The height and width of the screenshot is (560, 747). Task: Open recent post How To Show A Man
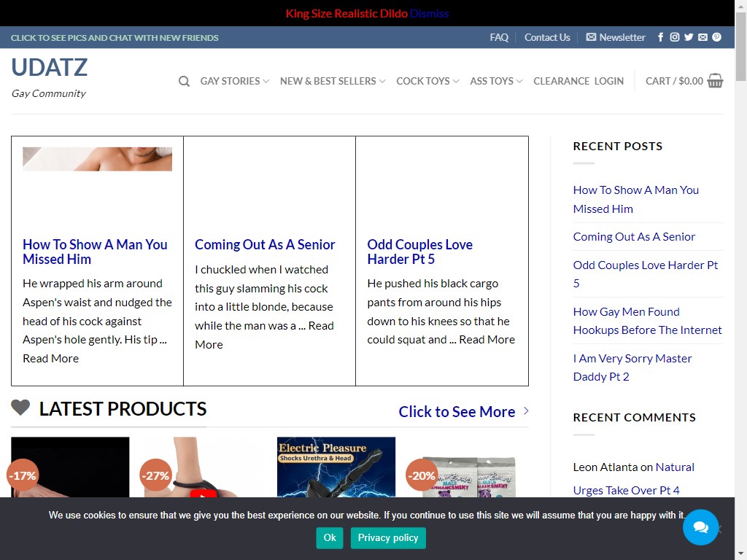636,199
